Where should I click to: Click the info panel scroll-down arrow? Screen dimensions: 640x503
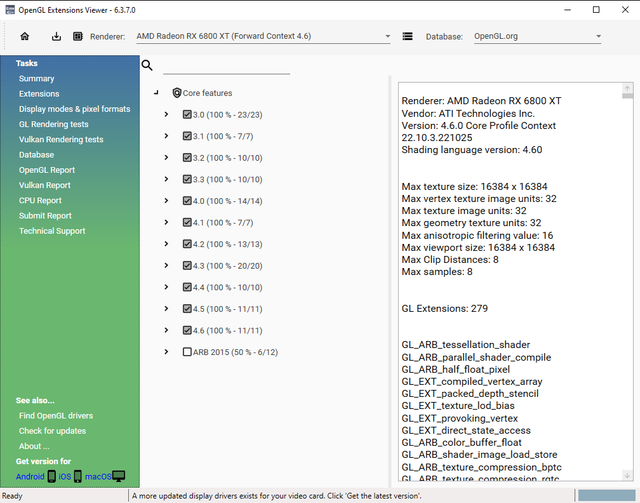(627, 475)
